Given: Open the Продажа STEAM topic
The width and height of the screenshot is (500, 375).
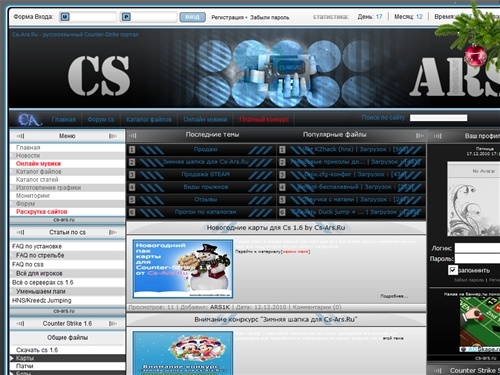Looking at the screenshot, I should point(206,174).
